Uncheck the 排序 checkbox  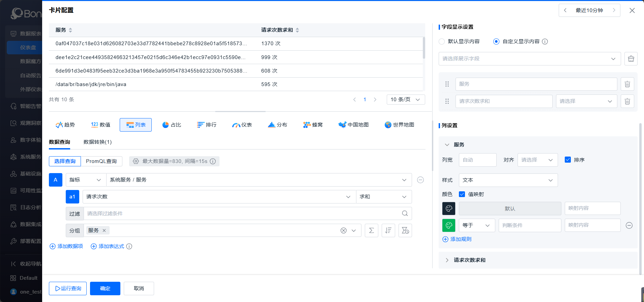[x=568, y=160]
